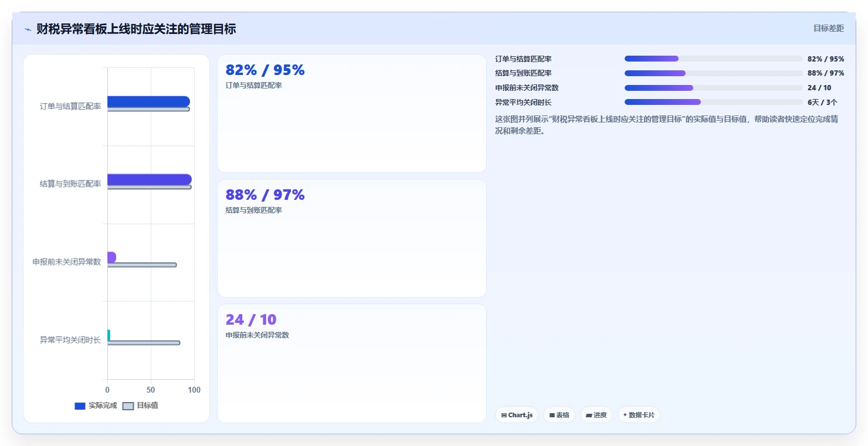This screenshot has height=446, width=868.
Task: Click the 100 tick on the x-axis
Action: tap(194, 390)
